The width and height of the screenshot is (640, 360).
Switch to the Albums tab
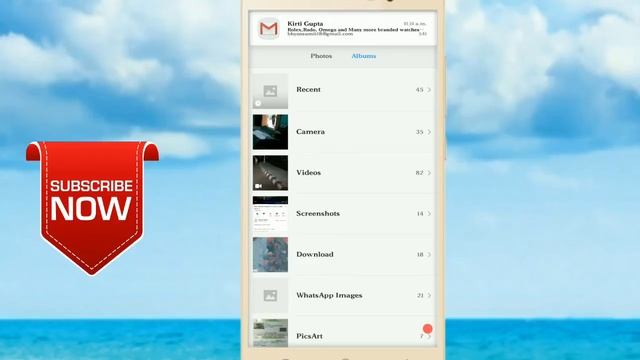point(364,56)
